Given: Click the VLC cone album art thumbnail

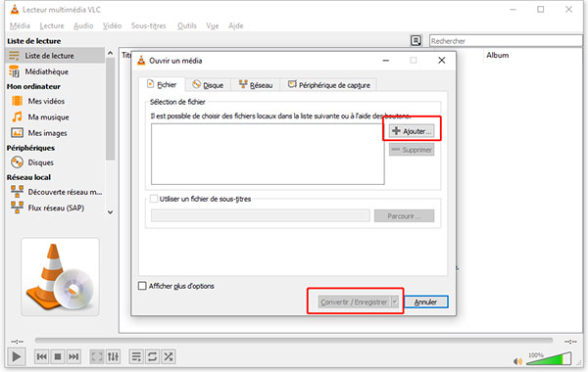Looking at the screenshot, I should tap(61, 276).
